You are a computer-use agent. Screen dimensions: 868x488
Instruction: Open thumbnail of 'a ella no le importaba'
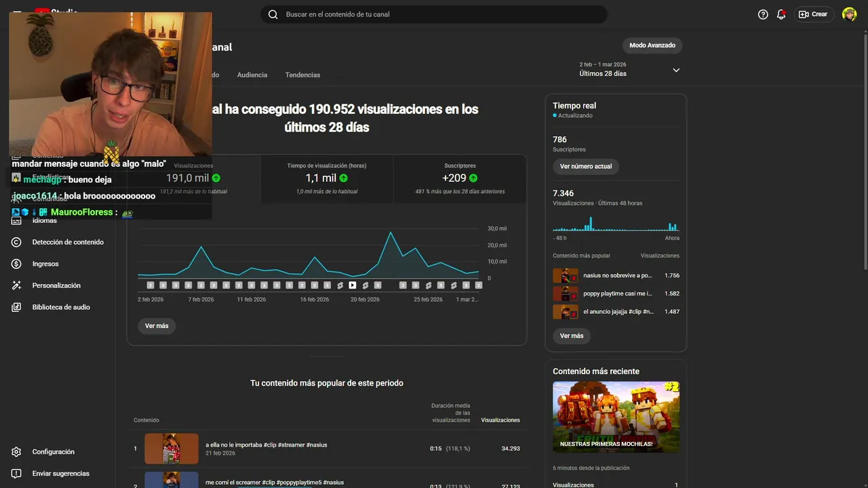click(172, 449)
